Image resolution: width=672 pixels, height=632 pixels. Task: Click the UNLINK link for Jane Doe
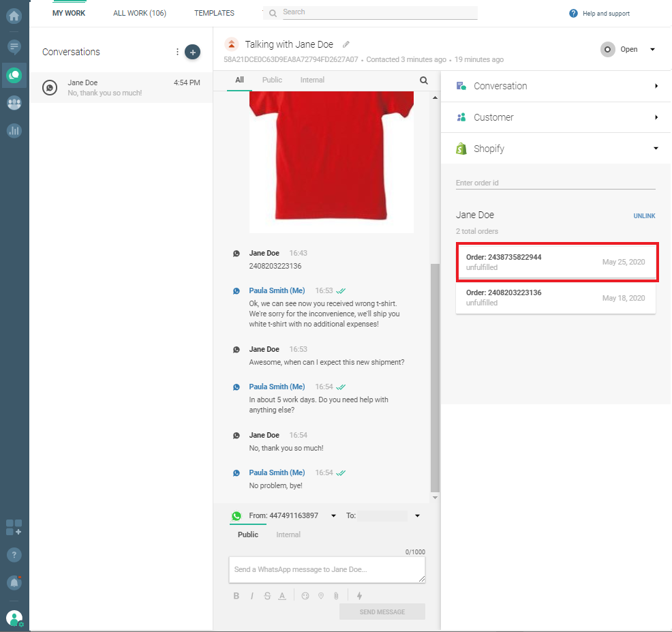(644, 216)
